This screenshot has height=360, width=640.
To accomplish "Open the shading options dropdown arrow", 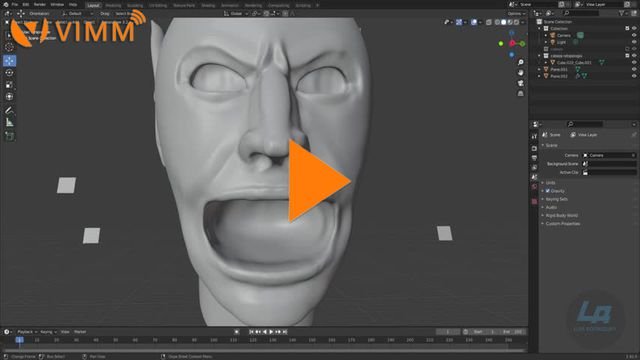I will [x=523, y=22].
